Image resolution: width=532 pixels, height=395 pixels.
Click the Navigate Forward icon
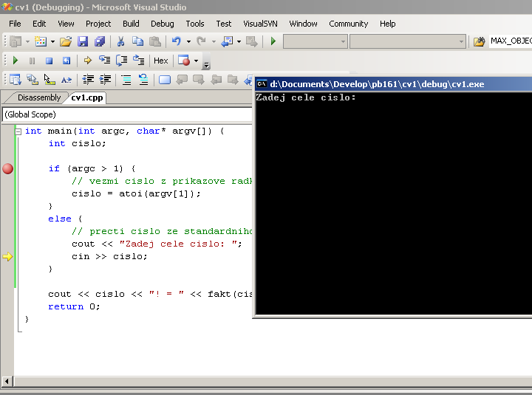pos(252,41)
